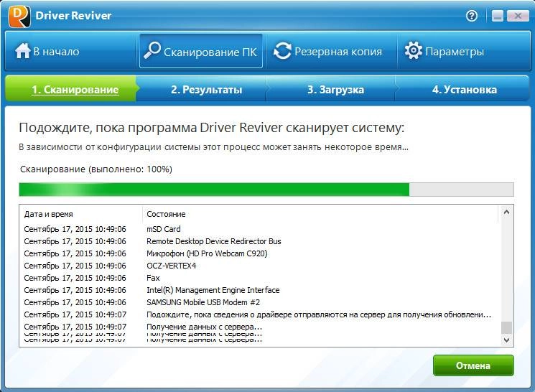This screenshot has height=392, width=535.
Task: Select Remote Desktop Device Redirector Bus row
Action: (259, 241)
